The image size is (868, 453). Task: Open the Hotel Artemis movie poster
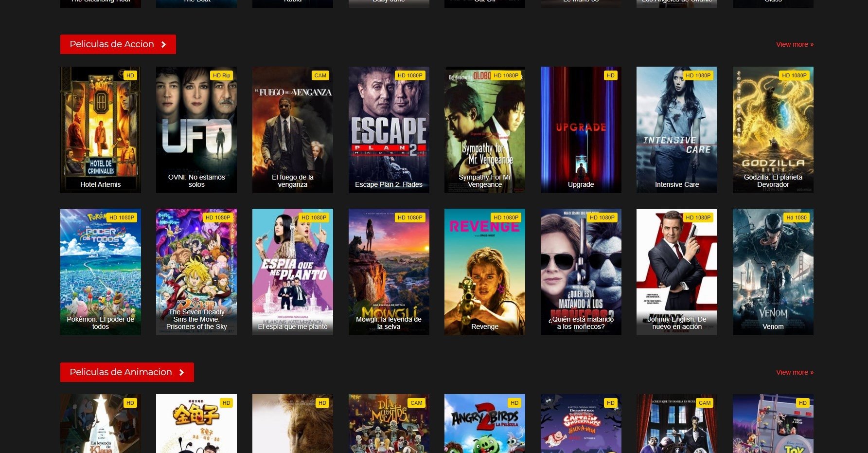pos(101,130)
